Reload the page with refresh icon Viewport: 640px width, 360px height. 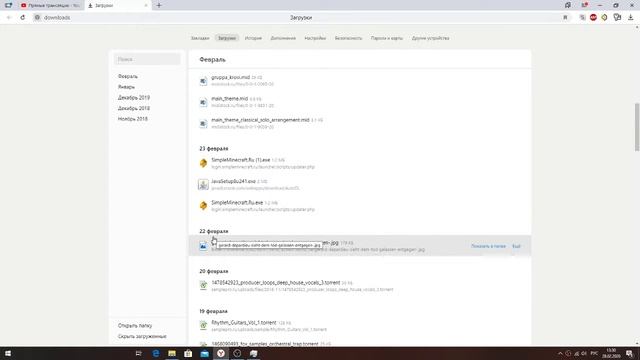pos(23,18)
